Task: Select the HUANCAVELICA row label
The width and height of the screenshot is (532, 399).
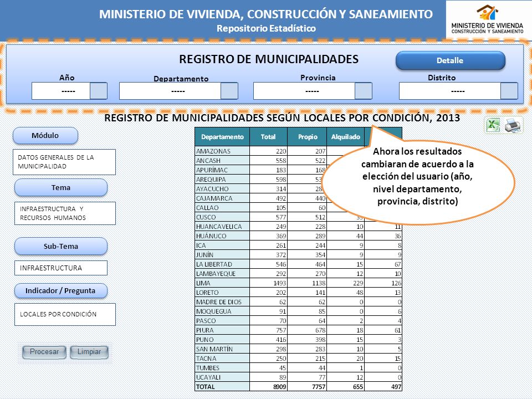Action: tap(222, 226)
